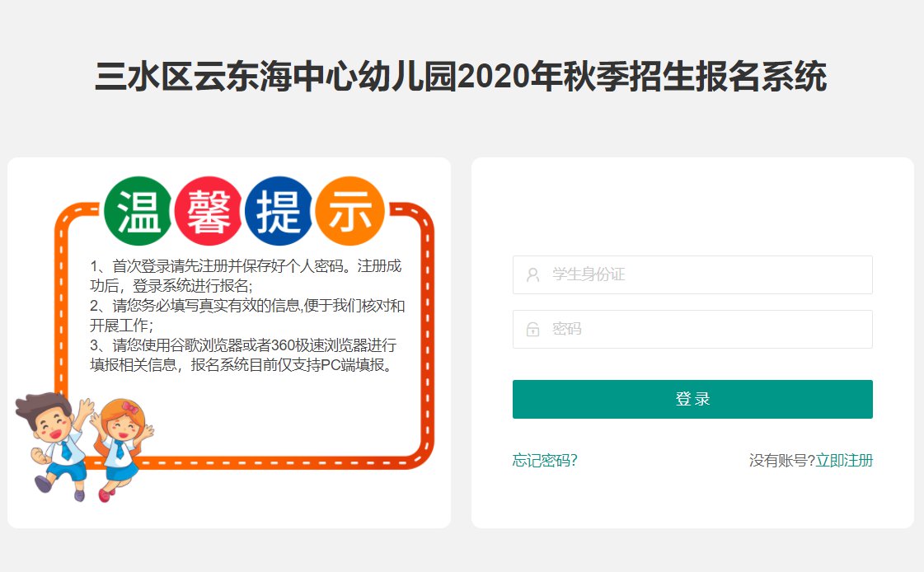Viewport: 924px width, 572px height.
Task: Open the 忘记密码? link
Action: [x=545, y=461]
